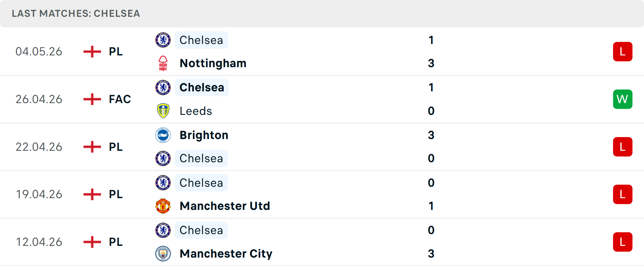Click highlighted Chelsea name in Leeds match
The height and width of the screenshot is (266, 644).
[x=202, y=87]
